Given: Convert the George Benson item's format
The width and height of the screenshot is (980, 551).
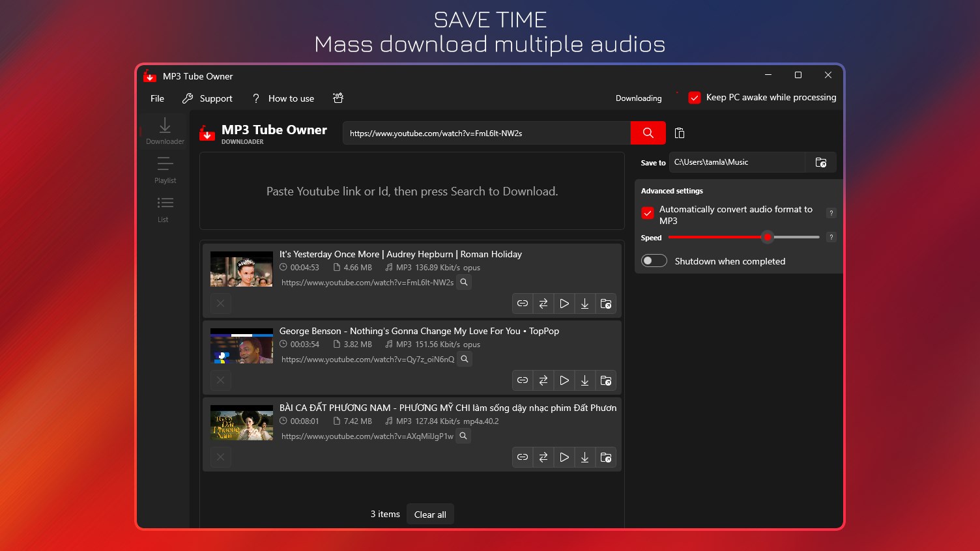Looking at the screenshot, I should 543,380.
